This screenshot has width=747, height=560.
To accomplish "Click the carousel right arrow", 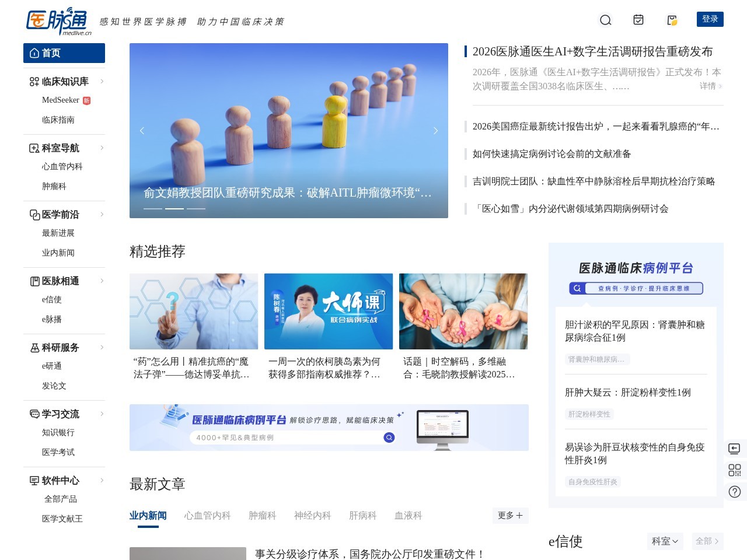I will coord(435,131).
